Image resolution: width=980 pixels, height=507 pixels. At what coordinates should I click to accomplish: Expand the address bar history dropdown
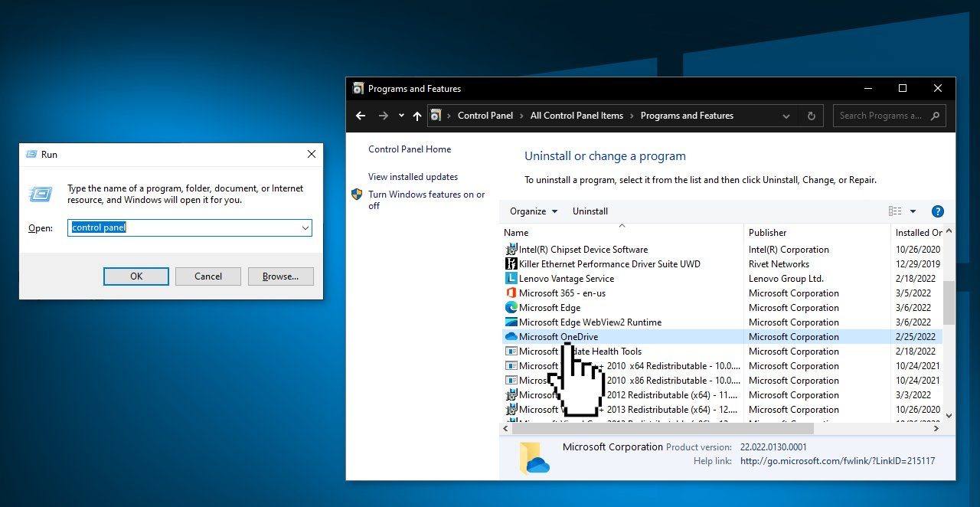pyautogui.click(x=786, y=116)
